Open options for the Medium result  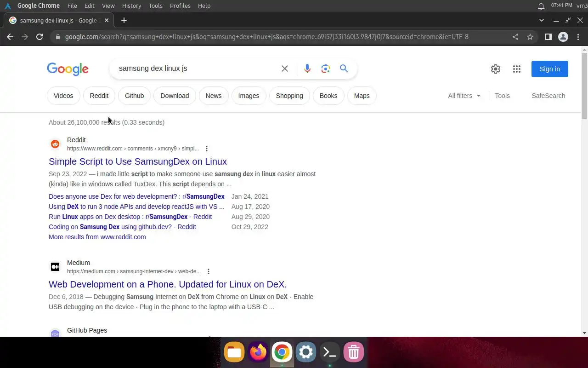click(x=209, y=271)
